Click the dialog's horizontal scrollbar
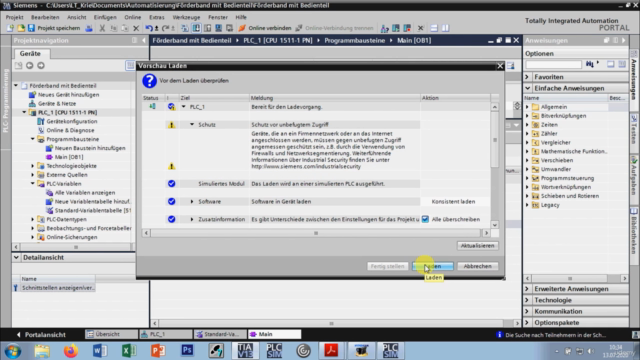 [316, 233]
